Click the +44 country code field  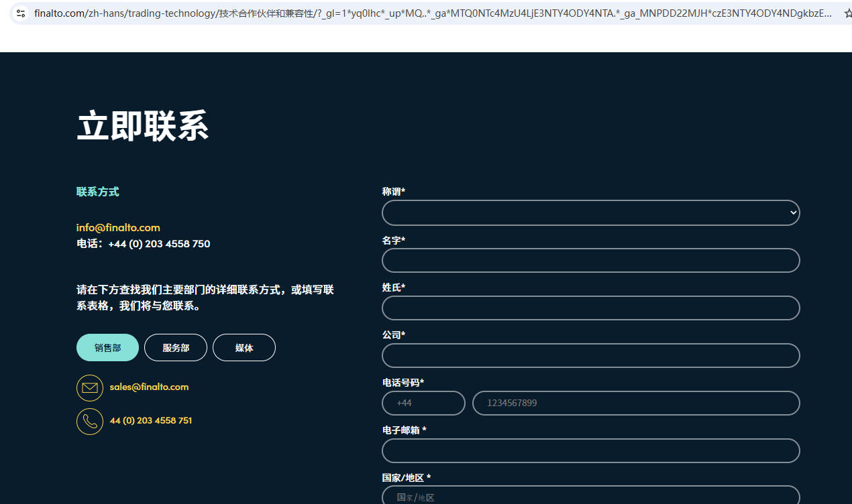pyautogui.click(x=423, y=403)
